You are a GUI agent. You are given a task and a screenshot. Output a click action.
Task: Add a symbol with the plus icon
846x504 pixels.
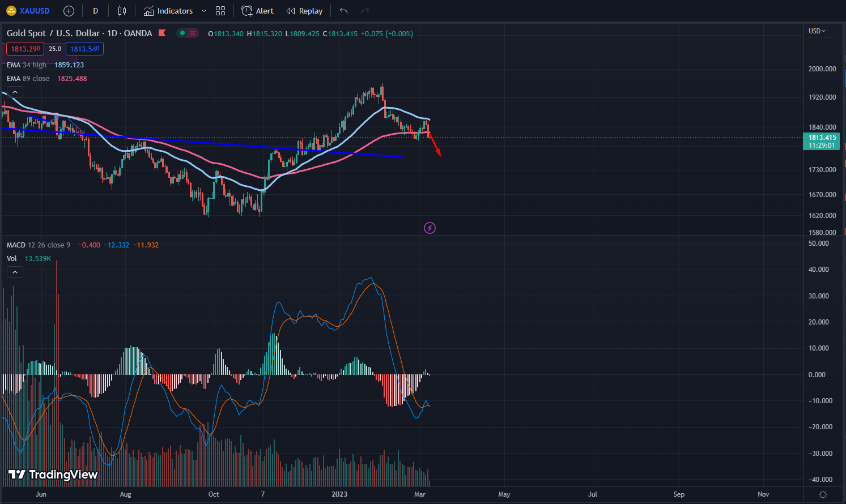tap(68, 10)
